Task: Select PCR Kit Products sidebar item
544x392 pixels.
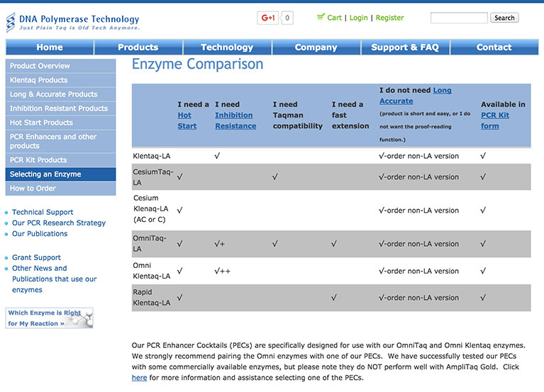Action: (x=61, y=160)
